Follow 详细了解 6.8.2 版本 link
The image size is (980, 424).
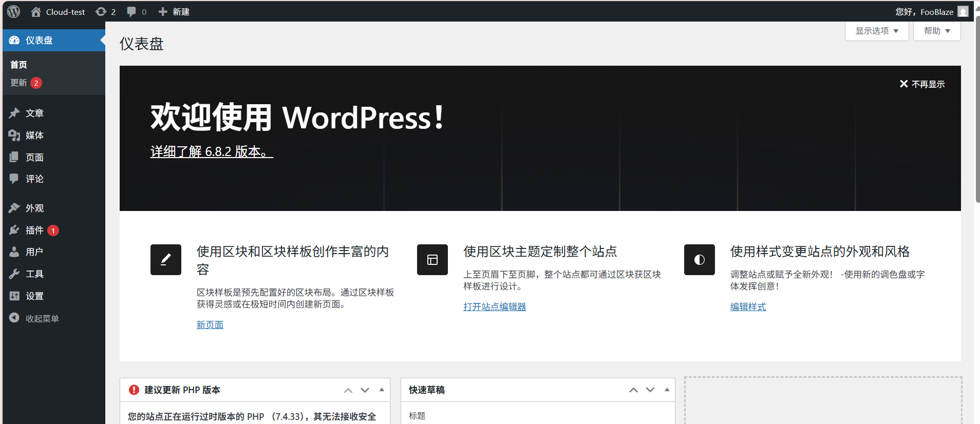coord(212,151)
